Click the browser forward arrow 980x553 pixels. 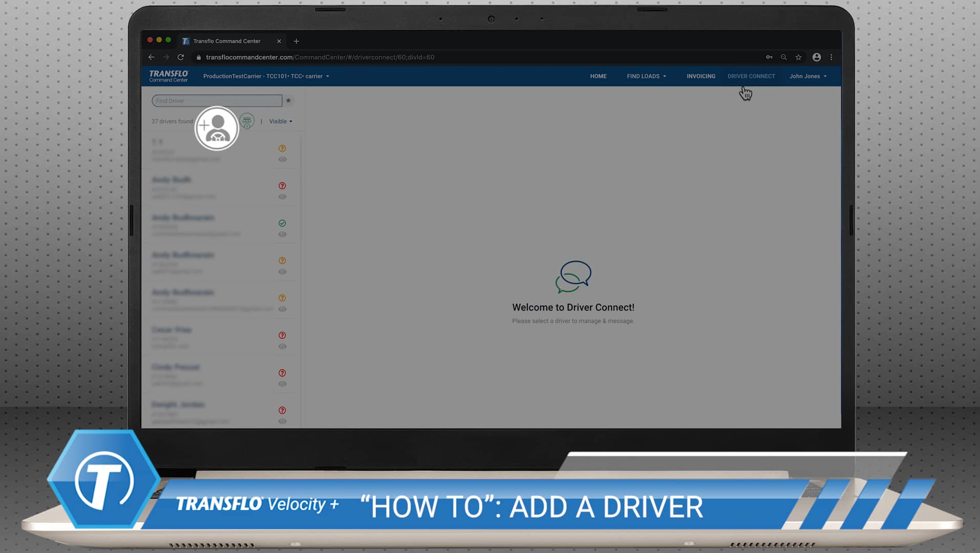point(166,57)
